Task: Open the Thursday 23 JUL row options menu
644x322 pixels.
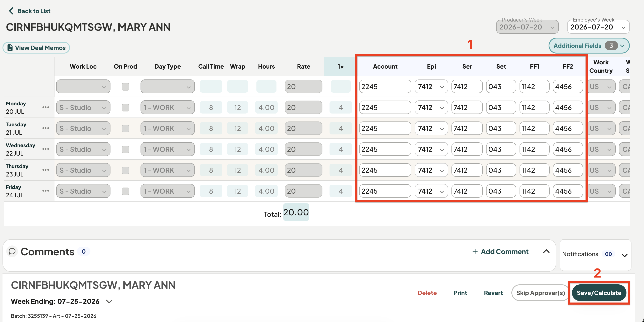Action: pyautogui.click(x=46, y=170)
